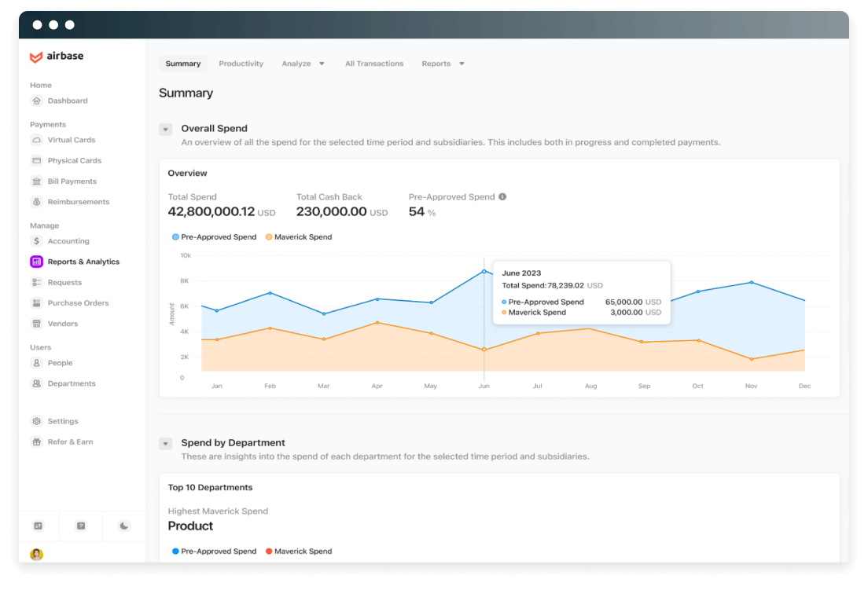Open Dashboard home icon in sidebar
868x590 pixels.
click(36, 101)
